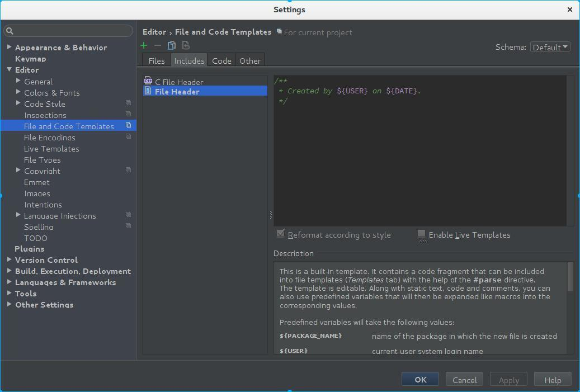
Task: Open File Encodings settings
Action: [50, 137]
